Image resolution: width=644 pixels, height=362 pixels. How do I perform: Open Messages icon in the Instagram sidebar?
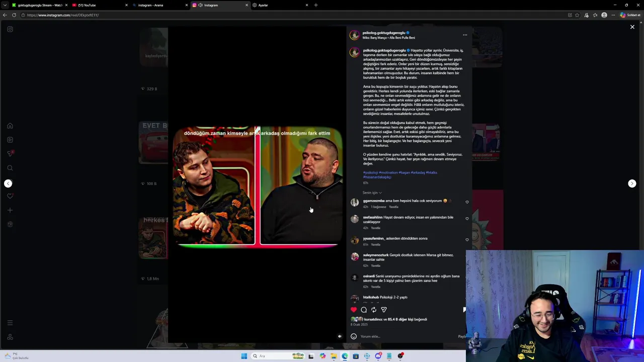10,153
